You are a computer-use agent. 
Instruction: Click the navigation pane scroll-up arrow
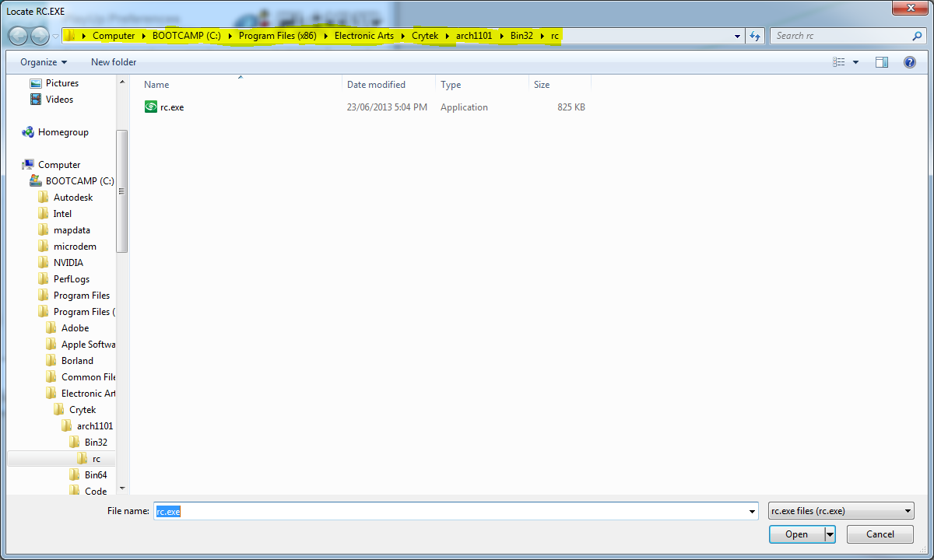point(121,80)
